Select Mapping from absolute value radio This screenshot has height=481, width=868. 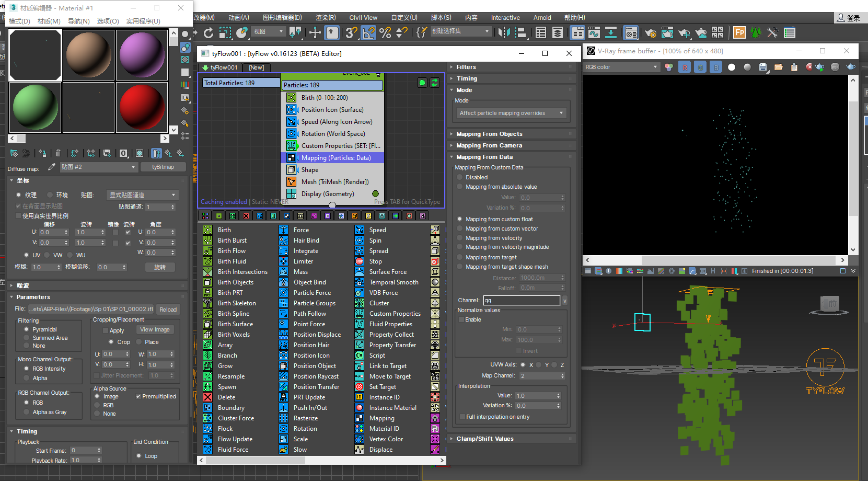pyautogui.click(x=460, y=187)
